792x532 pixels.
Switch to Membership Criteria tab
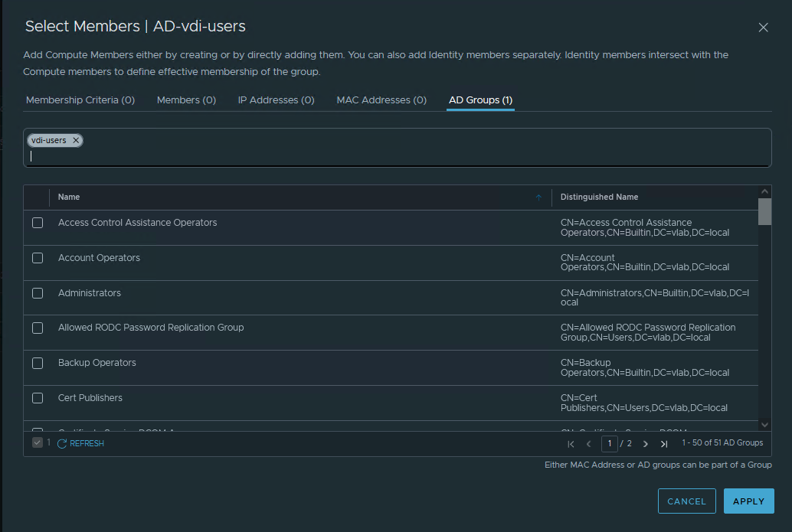pyautogui.click(x=80, y=100)
